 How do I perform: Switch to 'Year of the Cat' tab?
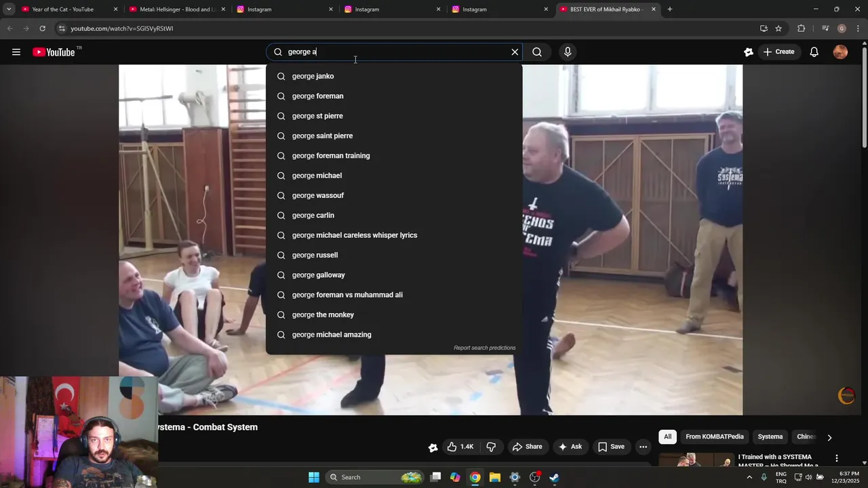click(63, 9)
